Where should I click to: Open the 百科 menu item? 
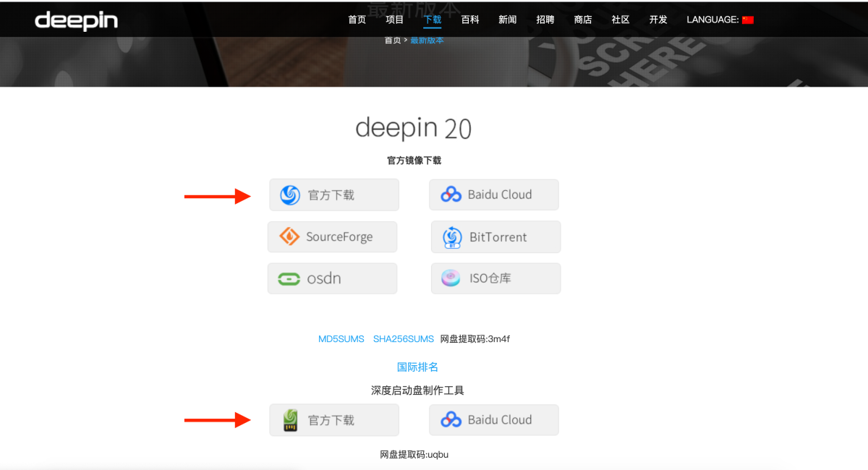tap(470, 20)
